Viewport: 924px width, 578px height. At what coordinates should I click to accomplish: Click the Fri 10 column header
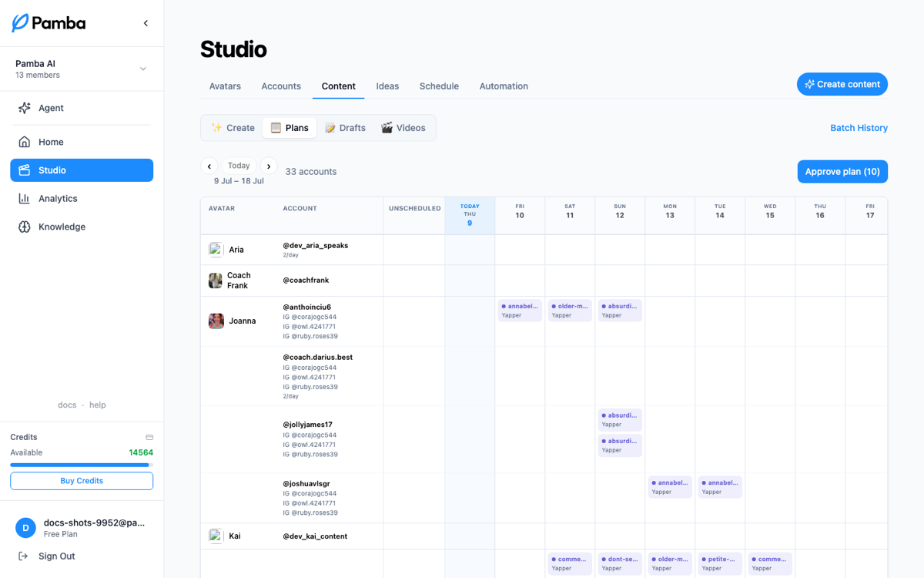click(520, 215)
